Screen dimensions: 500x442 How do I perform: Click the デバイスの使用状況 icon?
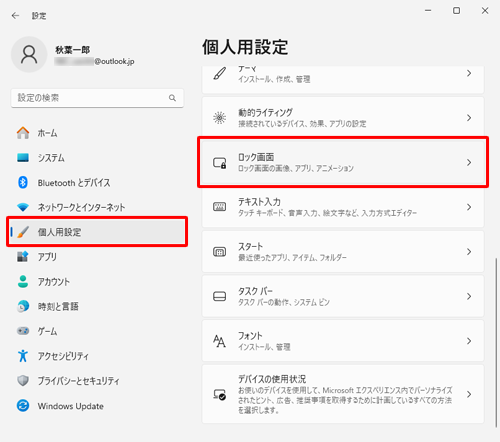[x=220, y=394]
